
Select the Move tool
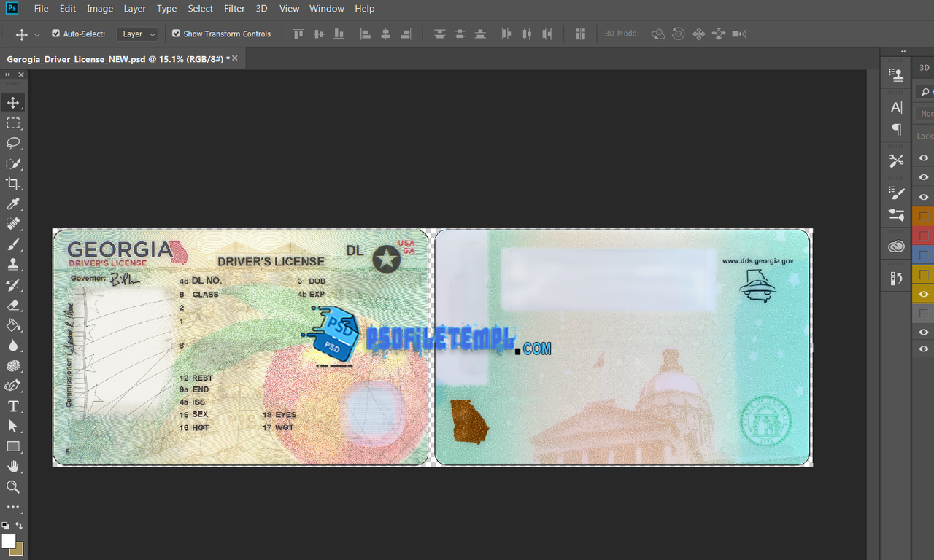(x=13, y=103)
